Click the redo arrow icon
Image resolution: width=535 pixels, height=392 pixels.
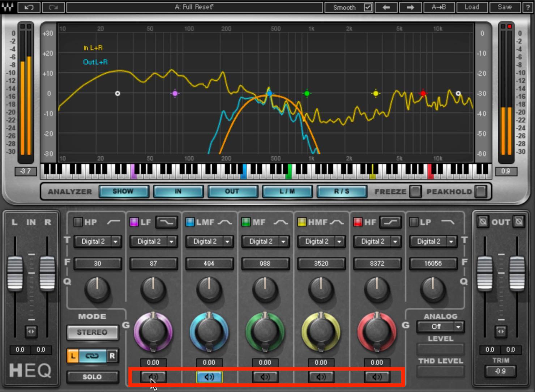tap(53, 7)
